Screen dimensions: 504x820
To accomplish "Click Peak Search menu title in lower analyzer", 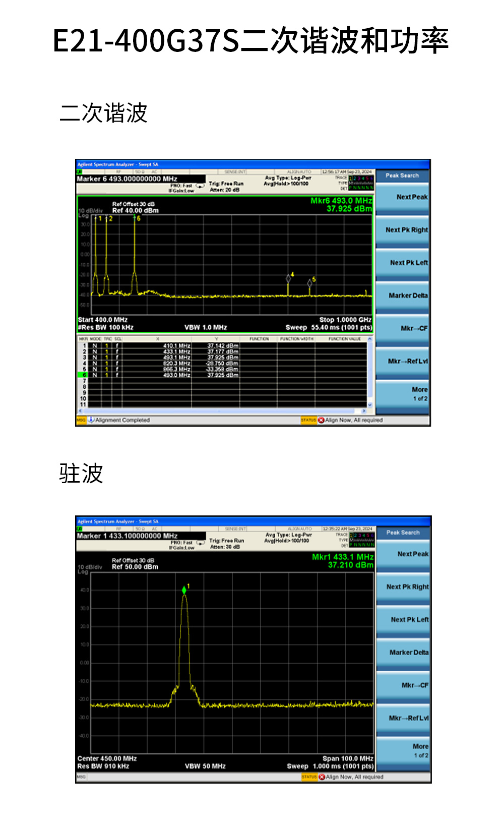I will [403, 533].
